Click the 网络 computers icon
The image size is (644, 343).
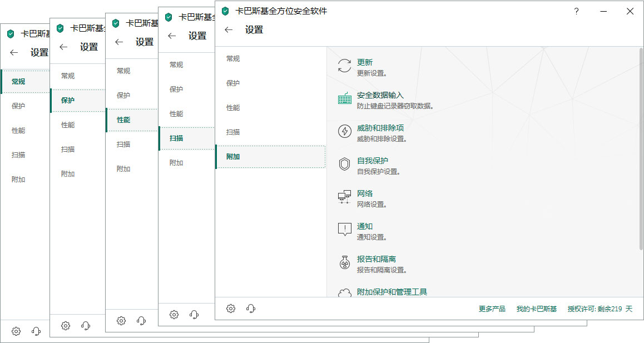tap(345, 197)
